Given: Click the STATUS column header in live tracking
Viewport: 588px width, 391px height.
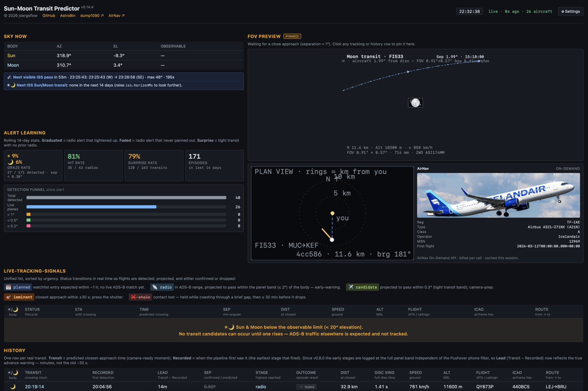Looking at the screenshot, I should (32, 311).
